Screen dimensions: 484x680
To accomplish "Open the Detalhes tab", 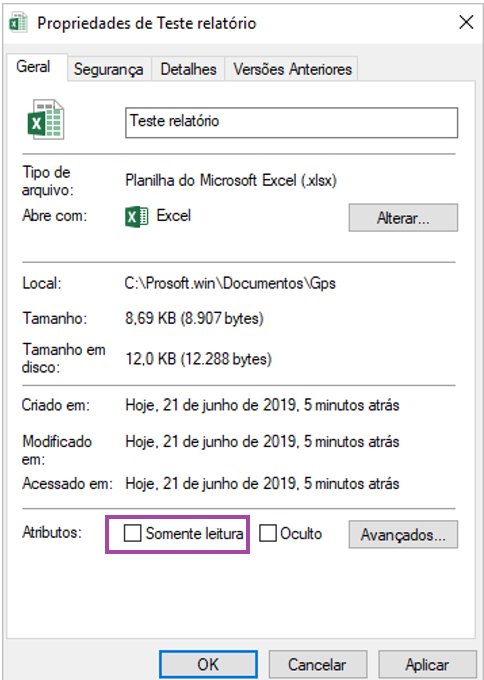I will pyautogui.click(x=188, y=69).
